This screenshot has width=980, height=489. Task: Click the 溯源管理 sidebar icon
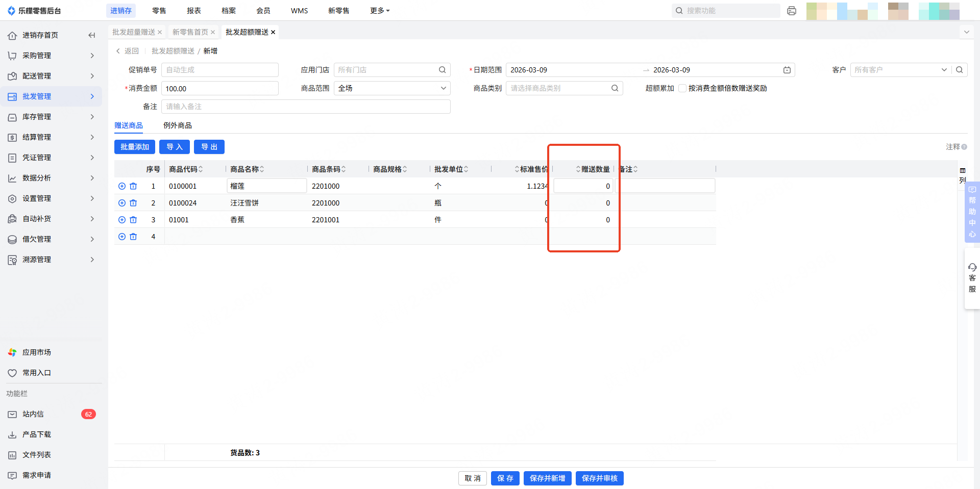click(x=12, y=260)
